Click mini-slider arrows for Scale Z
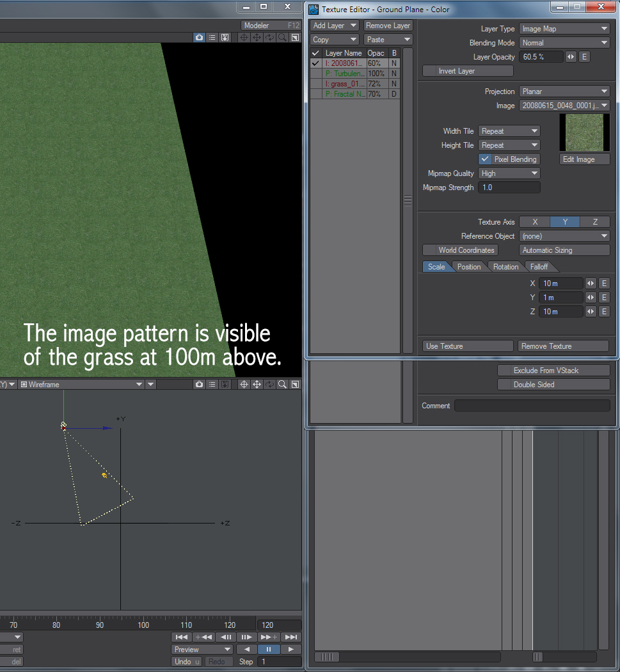This screenshot has width=620, height=672. point(591,312)
